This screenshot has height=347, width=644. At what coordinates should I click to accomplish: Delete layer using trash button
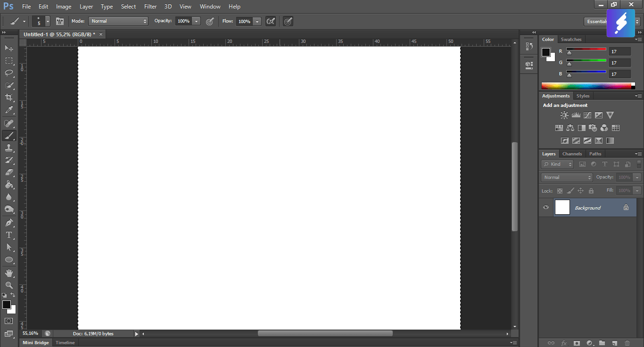627,343
